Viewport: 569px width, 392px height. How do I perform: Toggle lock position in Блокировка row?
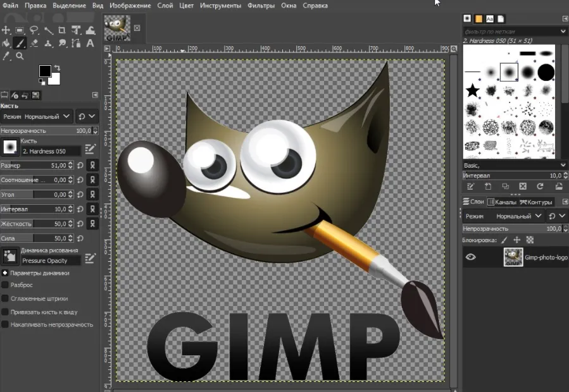[516, 240]
